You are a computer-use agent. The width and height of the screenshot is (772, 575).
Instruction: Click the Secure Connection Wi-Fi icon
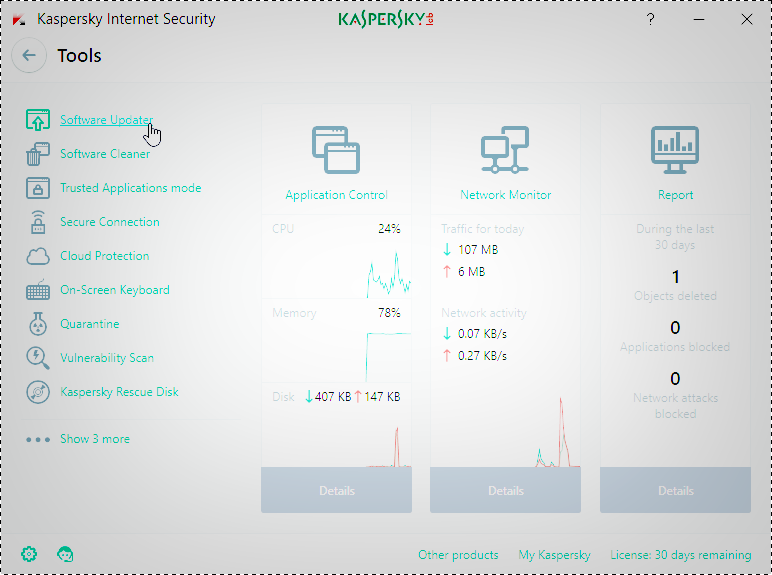pyautogui.click(x=37, y=222)
